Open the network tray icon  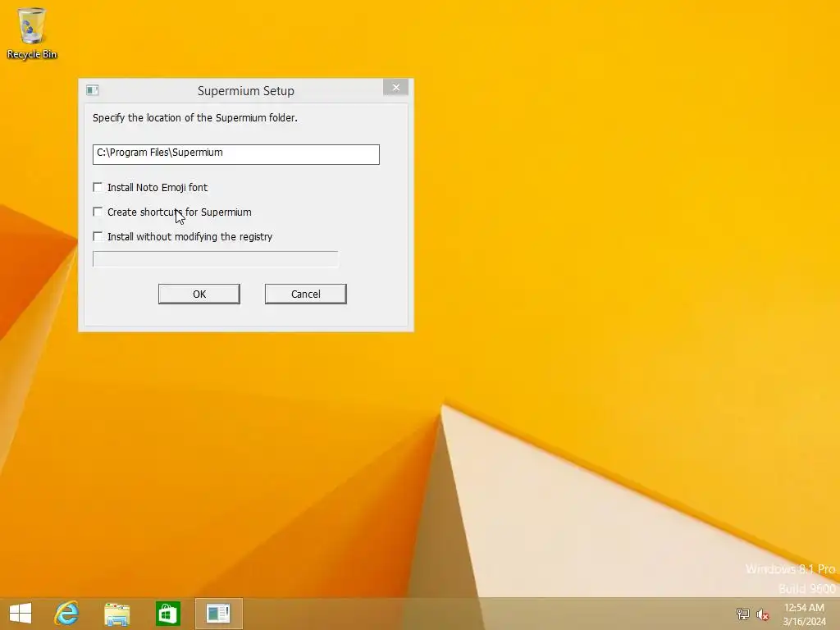[742, 614]
